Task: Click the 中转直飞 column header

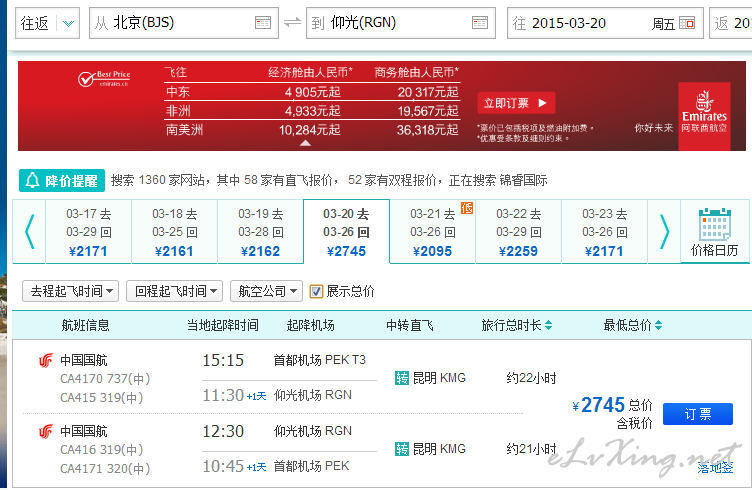Action: pyautogui.click(x=410, y=325)
